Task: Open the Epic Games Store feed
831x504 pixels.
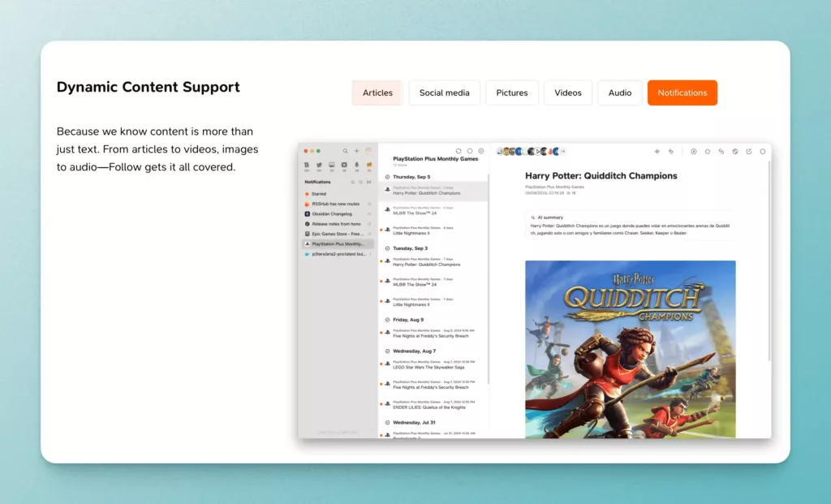Action: pos(338,234)
